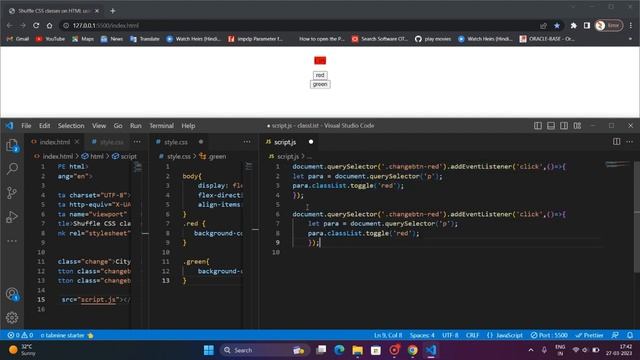Image resolution: width=640 pixels, height=360 pixels.
Task: Open the Gmail bookmark
Action: click(18, 39)
